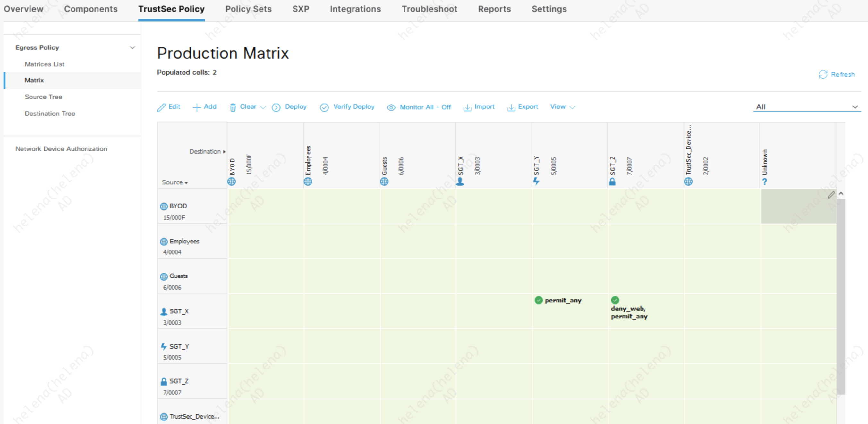
Task: Click green status check on permit_any cell
Action: pos(539,300)
